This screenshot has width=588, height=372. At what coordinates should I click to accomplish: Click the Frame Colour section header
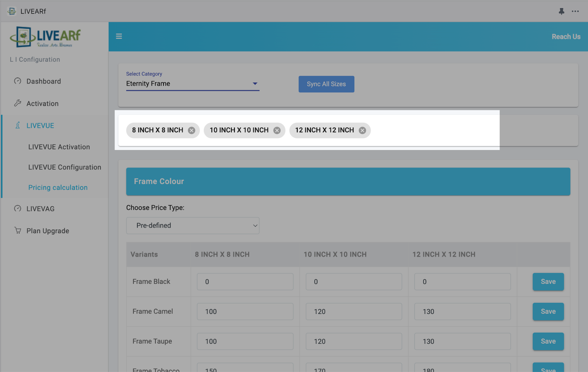tap(348, 182)
